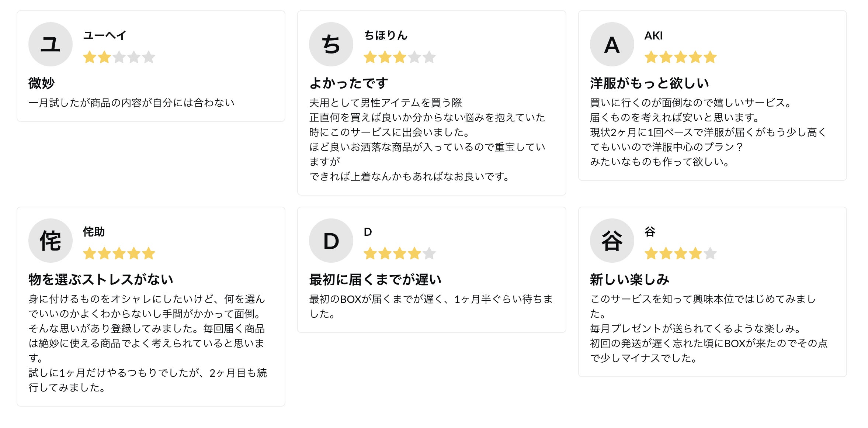Click 谷's four-star rating

pos(680,253)
